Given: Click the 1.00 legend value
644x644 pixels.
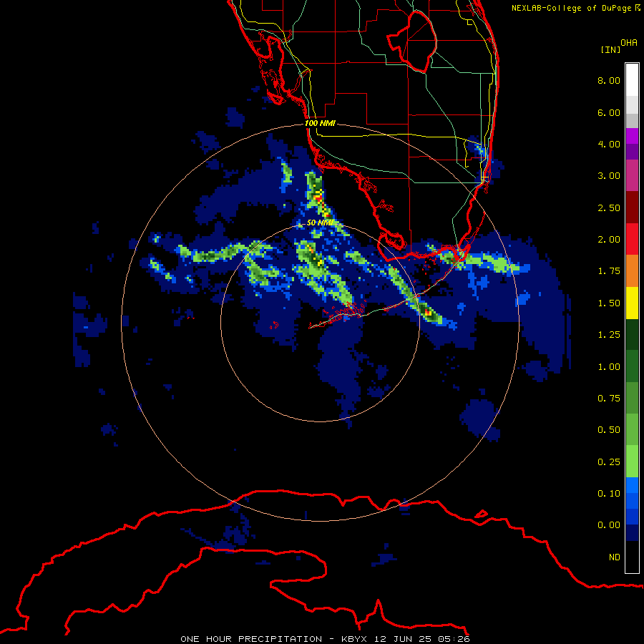Looking at the screenshot, I should tap(609, 367).
